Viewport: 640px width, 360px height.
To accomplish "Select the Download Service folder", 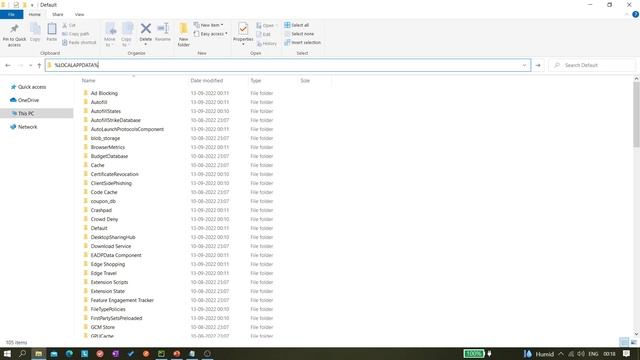I will click(111, 246).
